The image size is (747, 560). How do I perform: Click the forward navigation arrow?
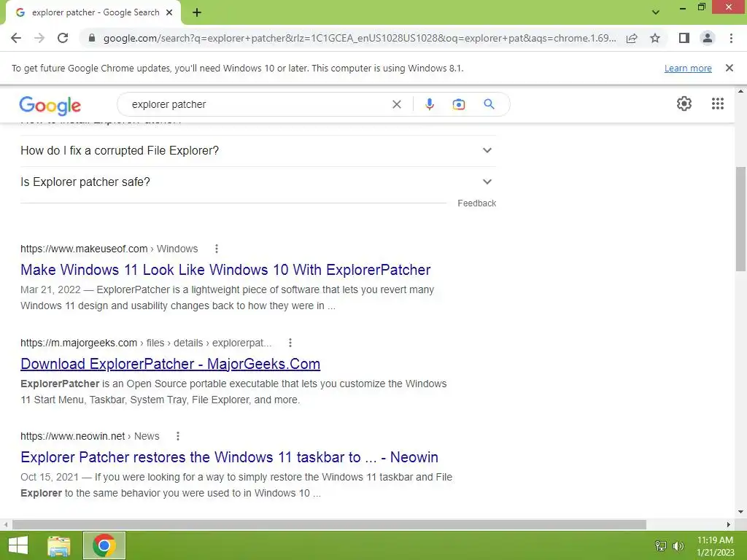point(39,38)
